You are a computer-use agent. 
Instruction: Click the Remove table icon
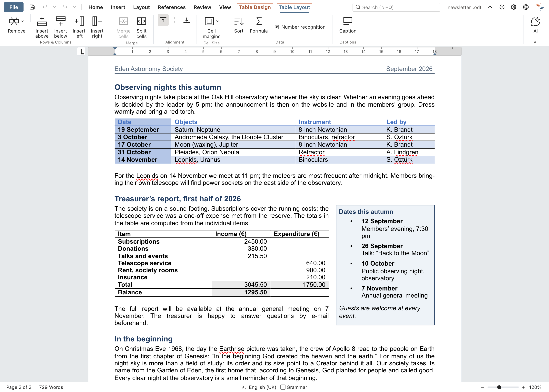coord(14,21)
